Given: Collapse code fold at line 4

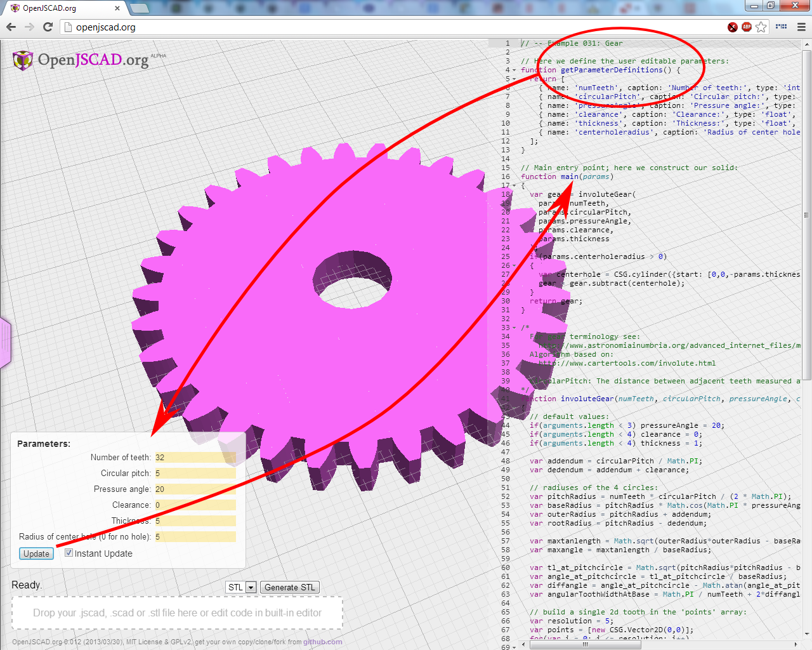Looking at the screenshot, I should coord(514,70).
